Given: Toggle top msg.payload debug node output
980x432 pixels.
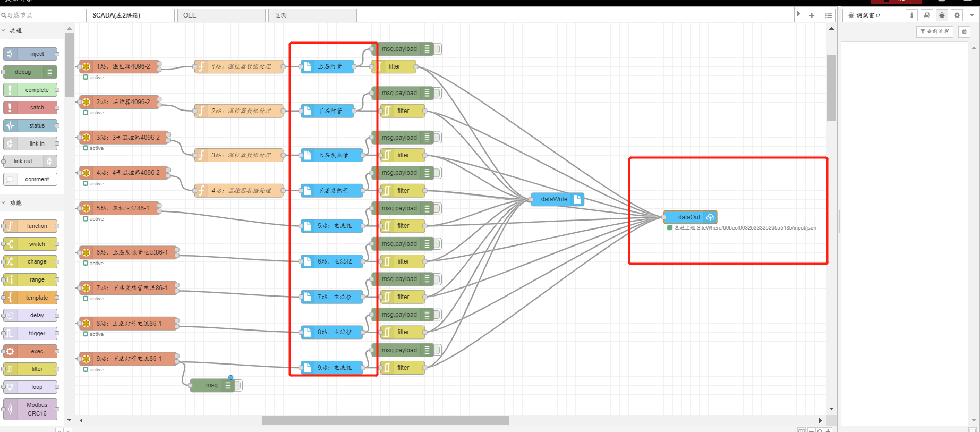Looking at the screenshot, I should [x=438, y=49].
